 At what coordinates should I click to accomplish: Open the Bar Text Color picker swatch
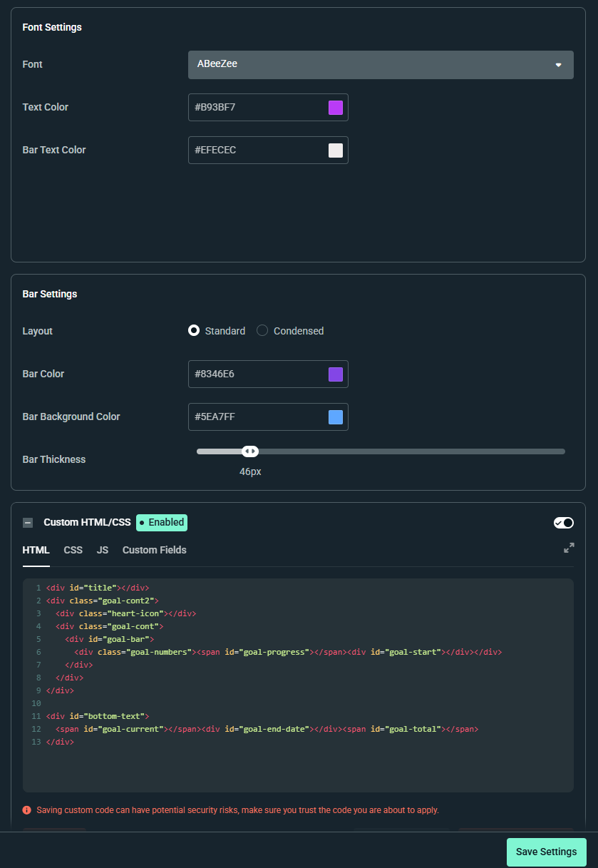pyautogui.click(x=335, y=150)
